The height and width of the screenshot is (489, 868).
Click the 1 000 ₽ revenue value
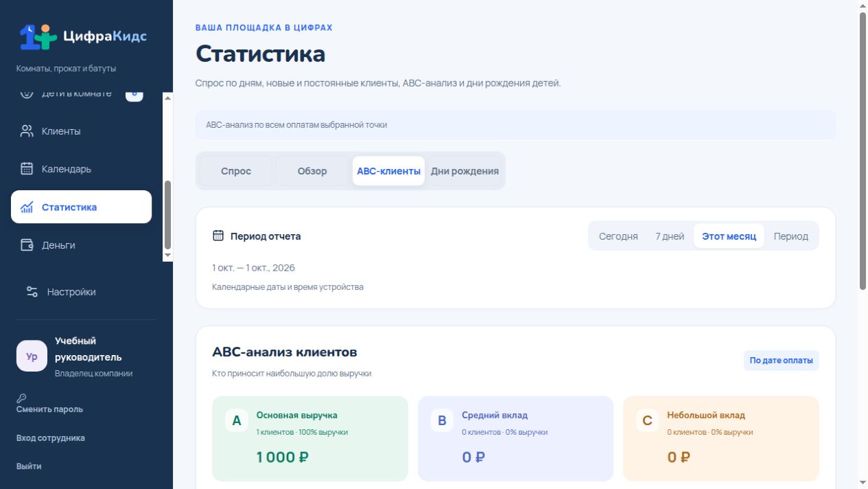pyautogui.click(x=283, y=457)
